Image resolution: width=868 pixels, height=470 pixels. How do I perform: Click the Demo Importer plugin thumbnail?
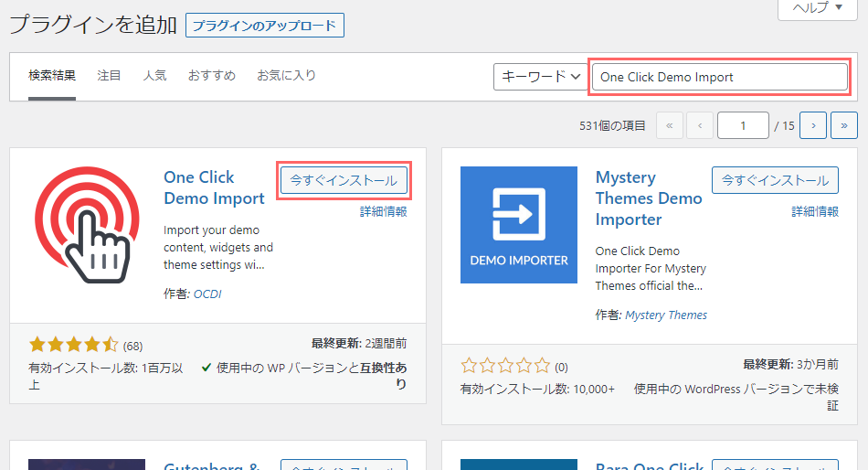[519, 225]
